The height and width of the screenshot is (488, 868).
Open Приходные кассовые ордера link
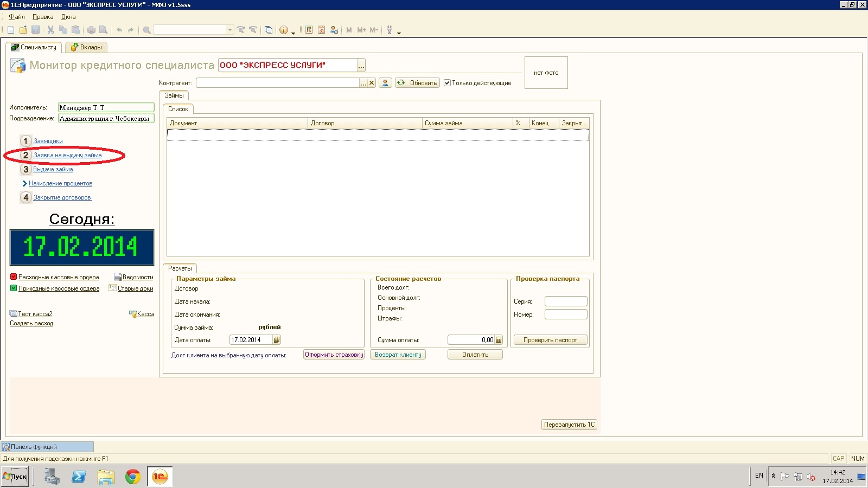point(59,288)
